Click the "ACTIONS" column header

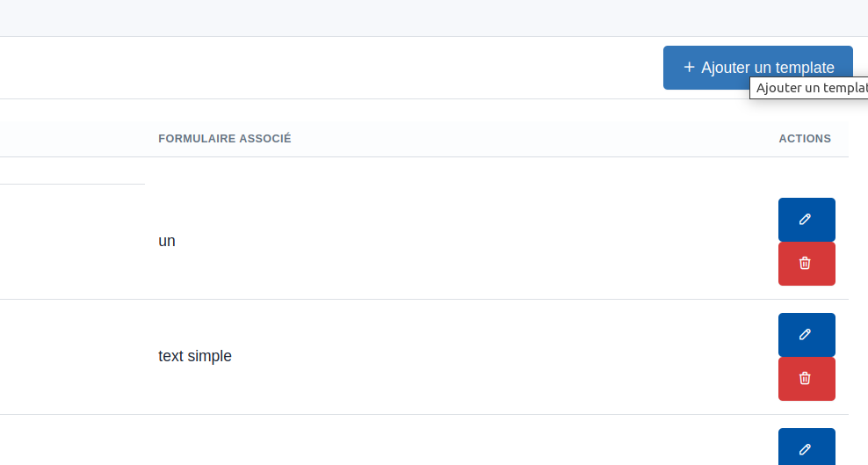(x=804, y=139)
